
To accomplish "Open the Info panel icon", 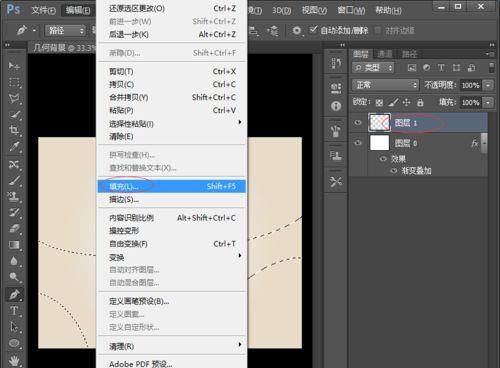I will pos(336,106).
